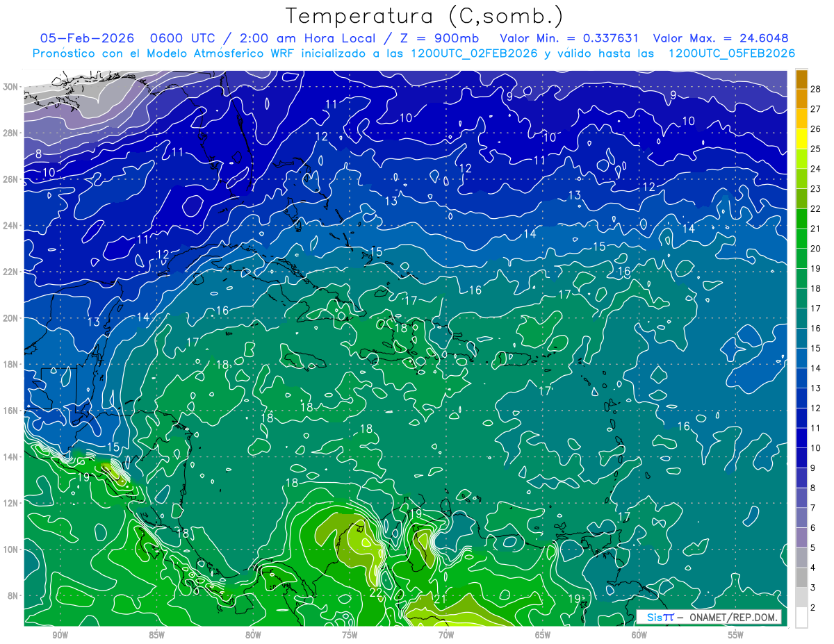Click the colorbar label '28'

[816, 89]
